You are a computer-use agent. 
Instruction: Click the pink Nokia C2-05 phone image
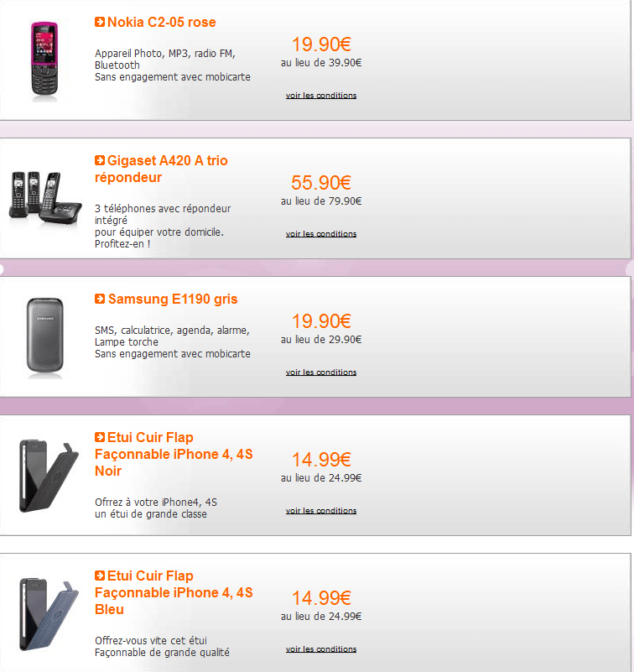[x=44, y=60]
